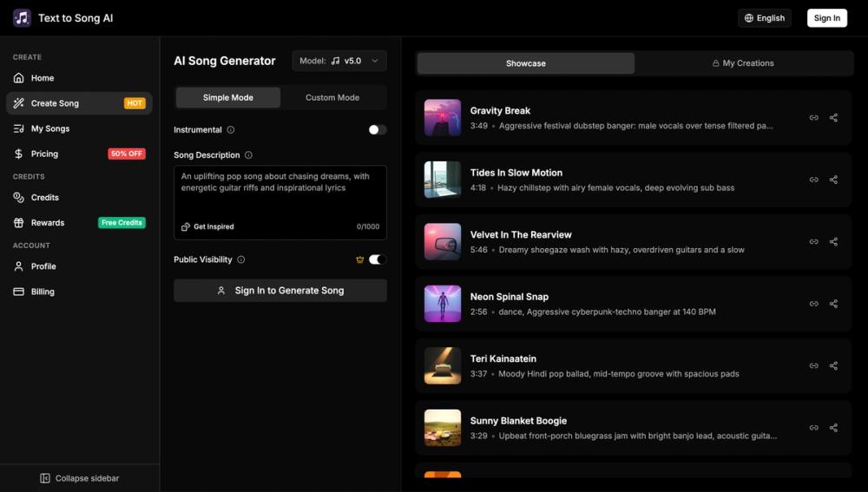Toggle the Public Visibility switch
This screenshot has height=492, width=868.
(378, 259)
